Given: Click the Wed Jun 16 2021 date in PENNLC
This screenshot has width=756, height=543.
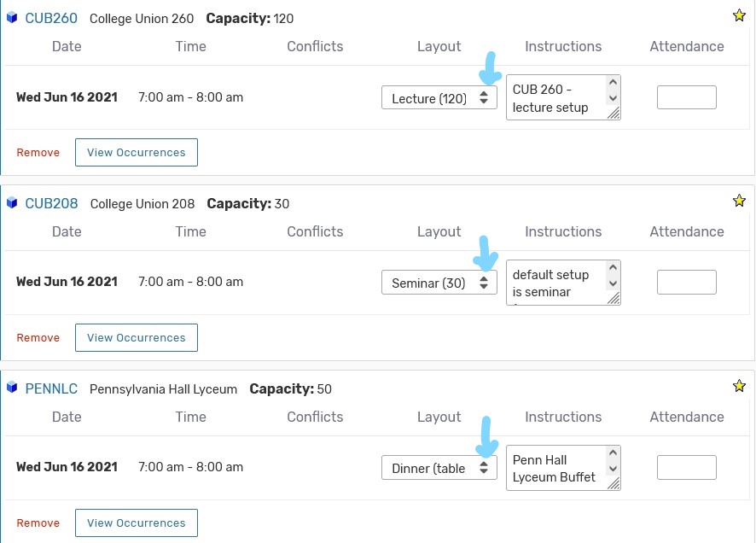Looking at the screenshot, I should pyautogui.click(x=67, y=467).
